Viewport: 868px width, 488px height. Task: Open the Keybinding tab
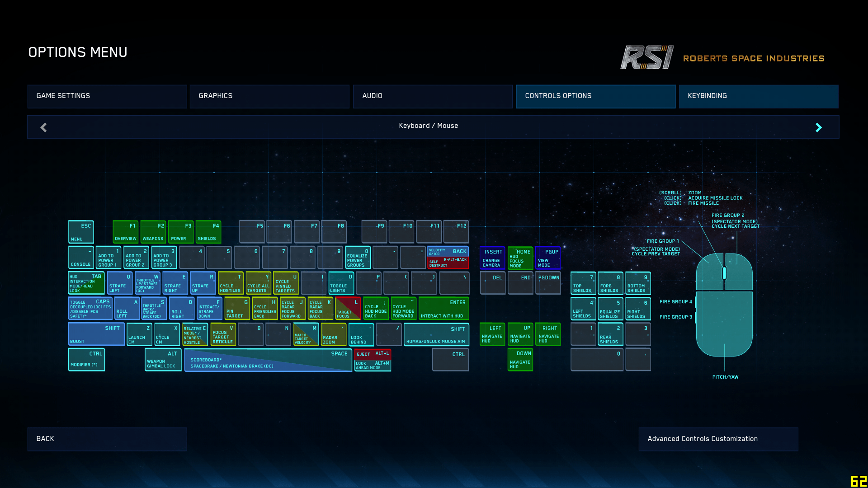(x=758, y=96)
